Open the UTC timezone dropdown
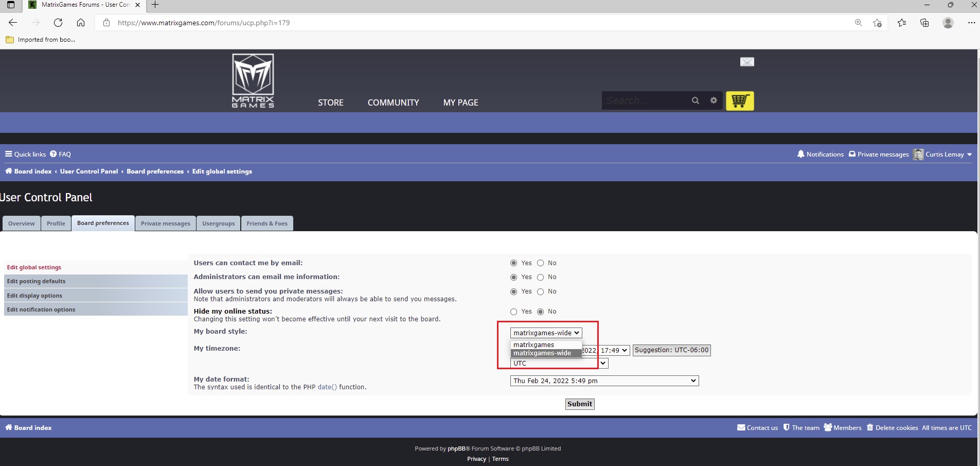The width and height of the screenshot is (980, 466). [x=559, y=363]
